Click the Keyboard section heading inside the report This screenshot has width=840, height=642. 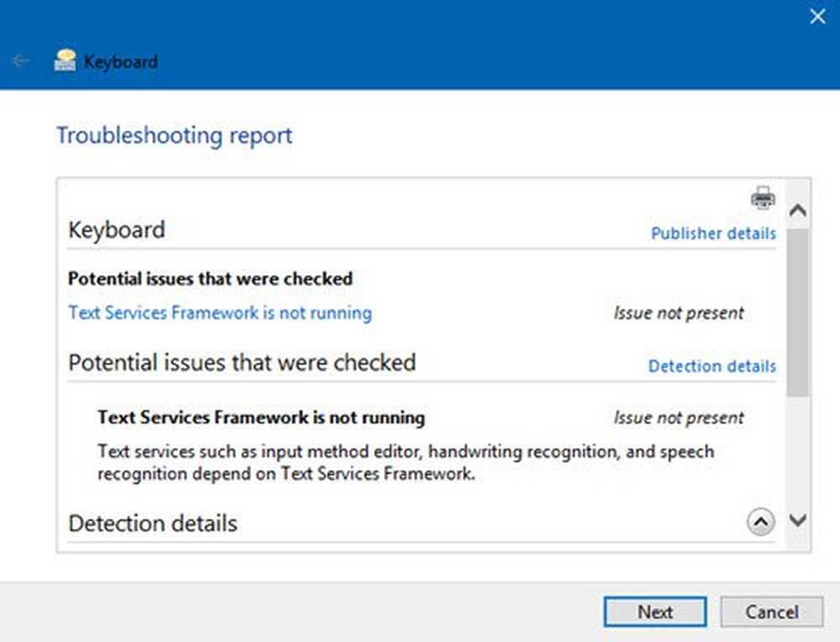tap(116, 230)
